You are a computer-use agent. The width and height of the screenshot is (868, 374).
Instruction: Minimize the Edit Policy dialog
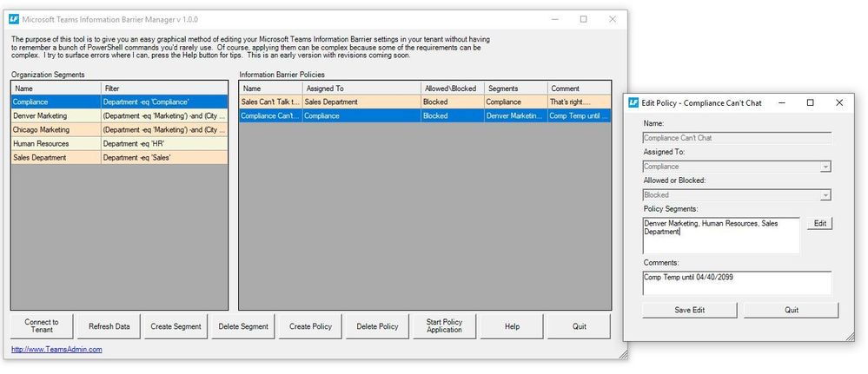782,102
